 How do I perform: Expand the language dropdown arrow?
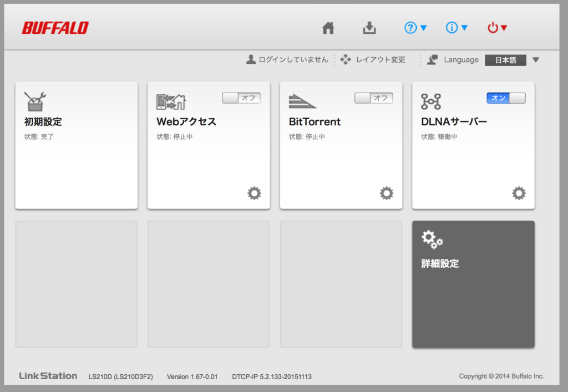pyautogui.click(x=536, y=60)
